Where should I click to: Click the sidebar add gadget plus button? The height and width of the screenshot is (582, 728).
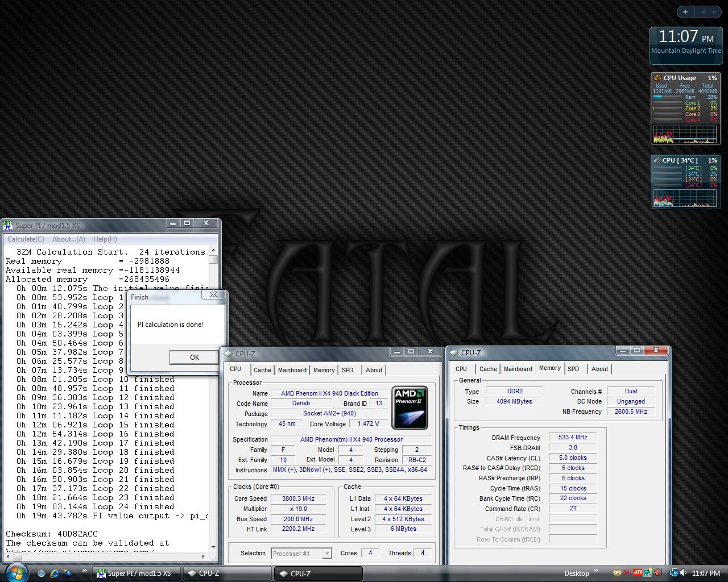[685, 12]
